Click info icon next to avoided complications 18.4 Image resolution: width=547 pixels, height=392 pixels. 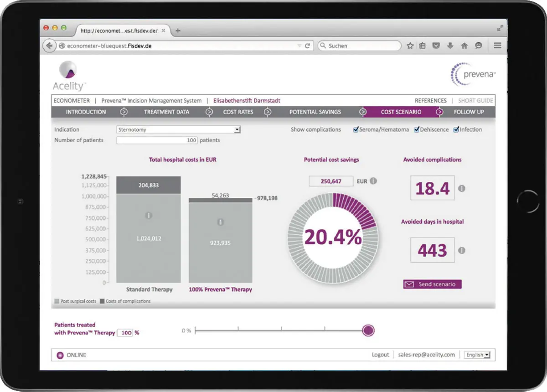click(x=461, y=188)
